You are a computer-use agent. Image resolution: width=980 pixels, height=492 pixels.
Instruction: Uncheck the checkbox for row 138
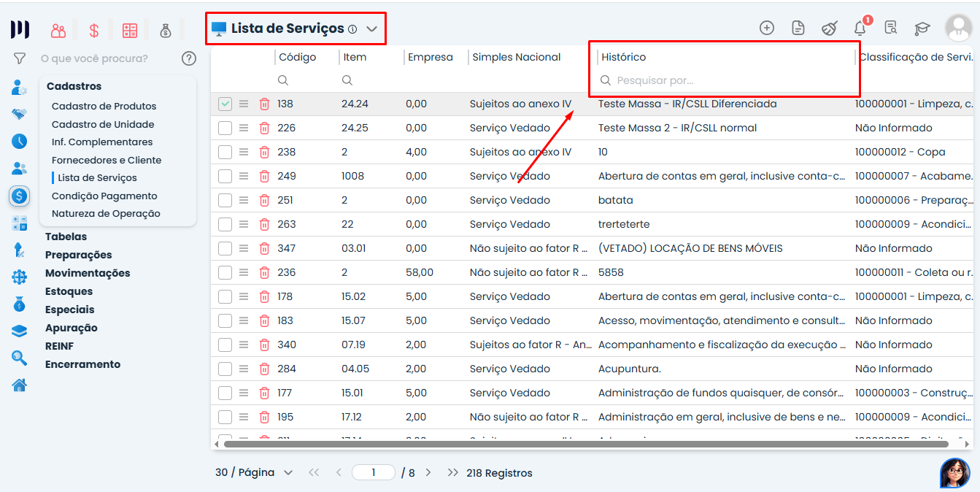pyautogui.click(x=225, y=104)
